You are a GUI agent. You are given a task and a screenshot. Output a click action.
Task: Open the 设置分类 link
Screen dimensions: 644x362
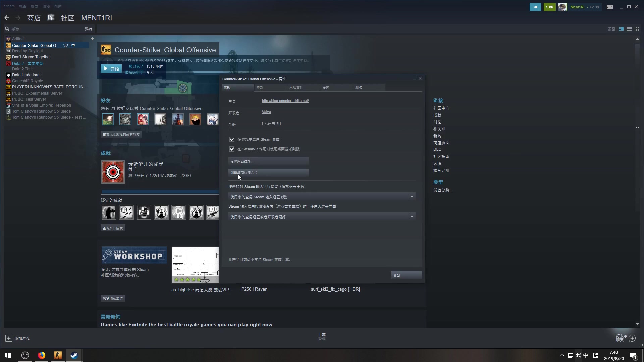click(x=443, y=190)
